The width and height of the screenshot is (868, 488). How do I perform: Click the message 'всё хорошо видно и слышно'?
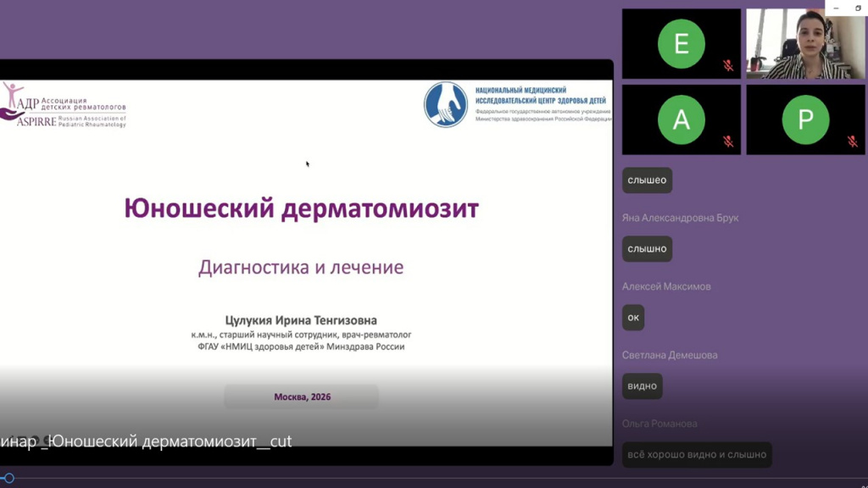[697, 455]
